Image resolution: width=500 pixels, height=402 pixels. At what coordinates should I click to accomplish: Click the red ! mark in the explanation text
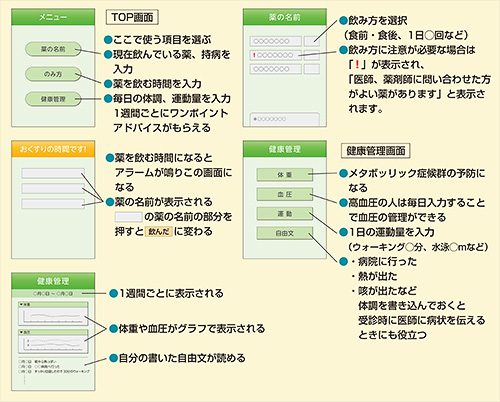pos(357,64)
